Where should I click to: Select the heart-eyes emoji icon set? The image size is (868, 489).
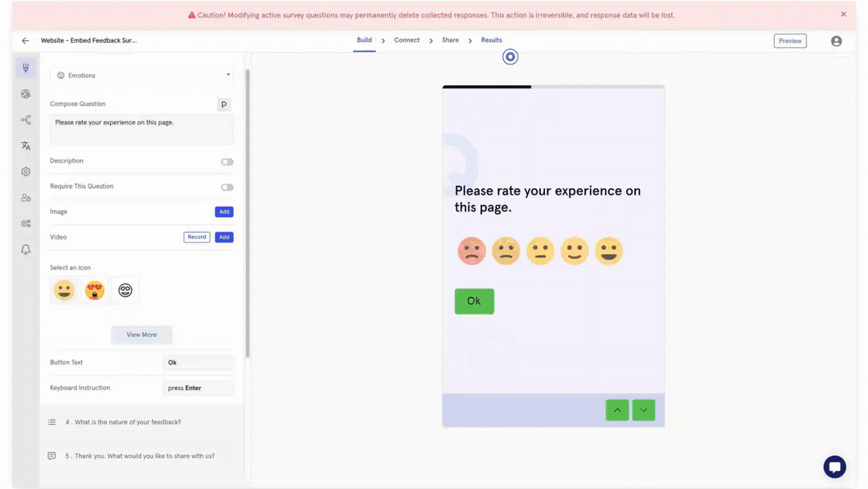(95, 290)
